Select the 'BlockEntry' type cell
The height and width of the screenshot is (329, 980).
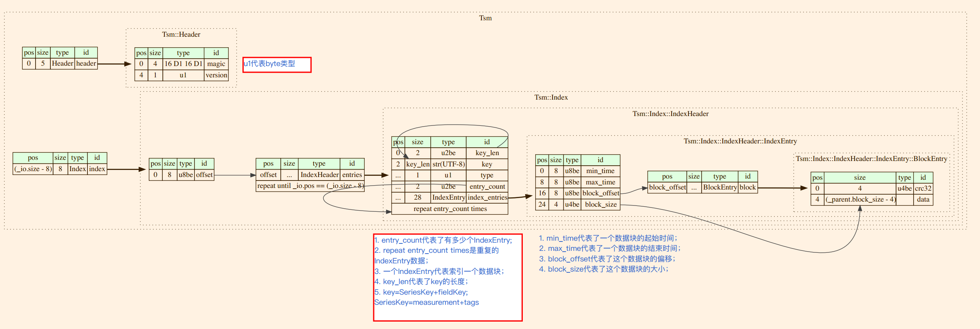720,187
